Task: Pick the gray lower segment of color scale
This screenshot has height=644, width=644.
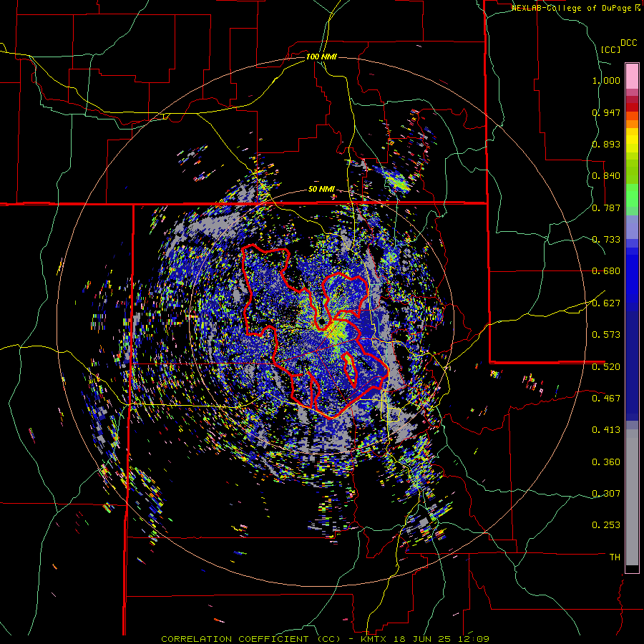Action: [632, 497]
